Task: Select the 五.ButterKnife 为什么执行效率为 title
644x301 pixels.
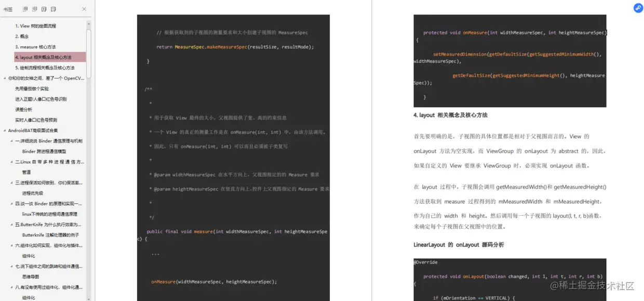Action: pyautogui.click(x=48, y=225)
